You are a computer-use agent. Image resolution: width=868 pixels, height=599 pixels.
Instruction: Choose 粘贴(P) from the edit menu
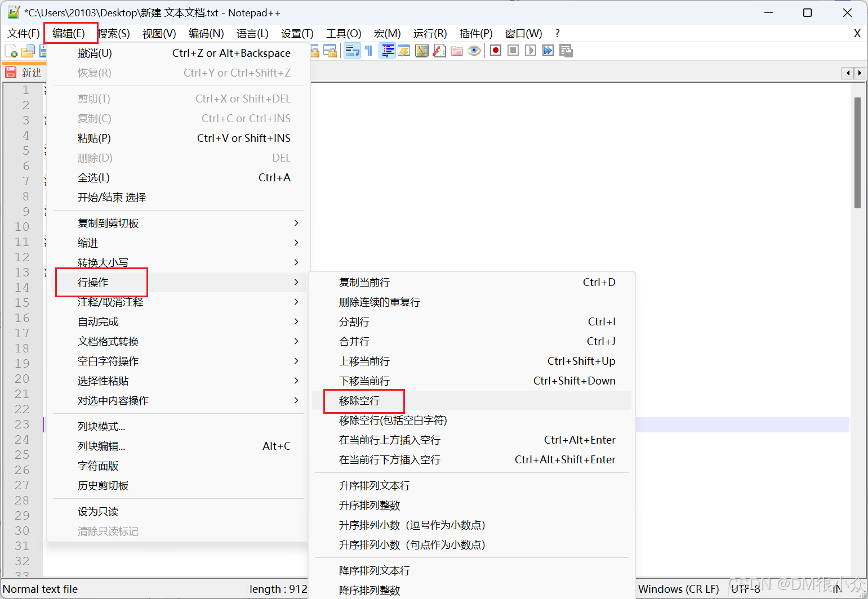click(x=179, y=138)
